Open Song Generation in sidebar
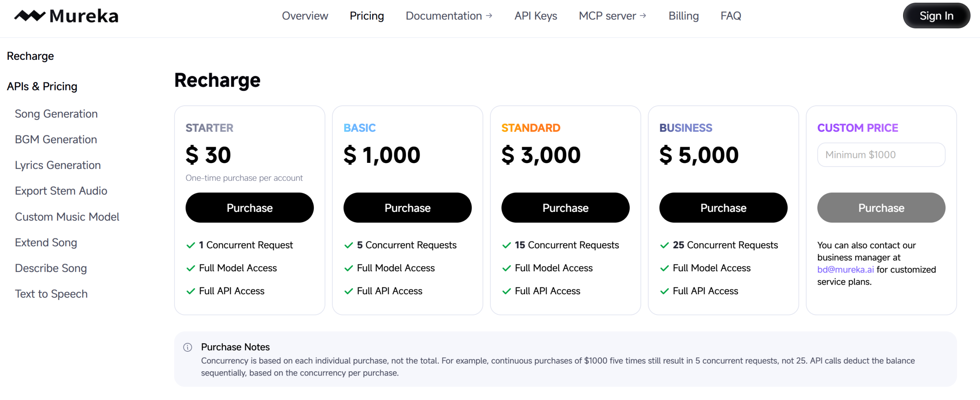Image resolution: width=980 pixels, height=400 pixels. click(56, 114)
